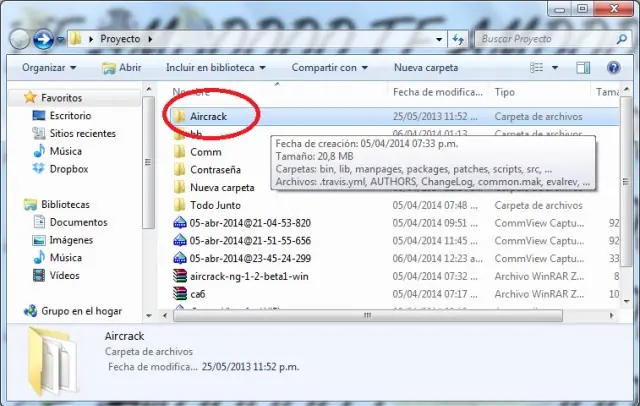This screenshot has height=406, width=640.
Task: Click navigation pane scroll up arrow
Action: pyautogui.click(x=149, y=89)
